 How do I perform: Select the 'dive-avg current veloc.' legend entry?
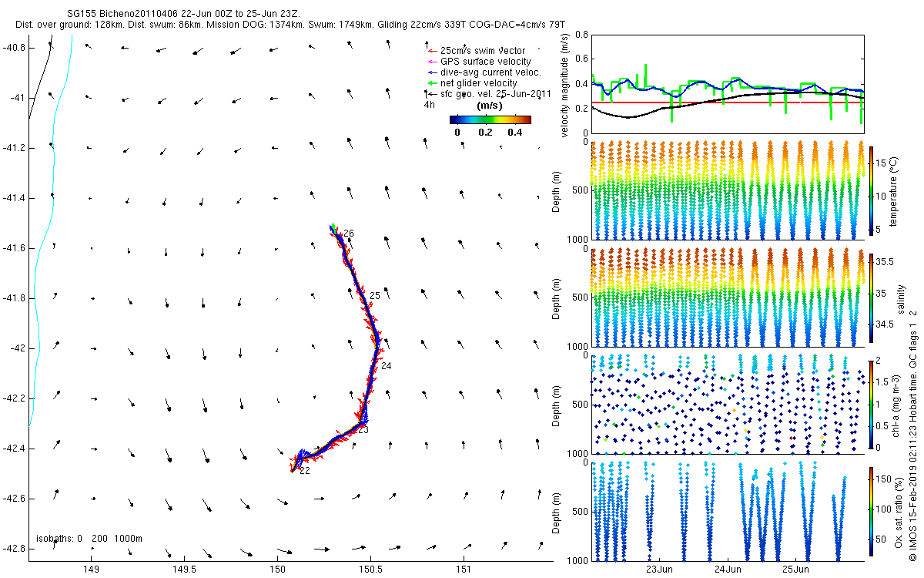coord(484,72)
